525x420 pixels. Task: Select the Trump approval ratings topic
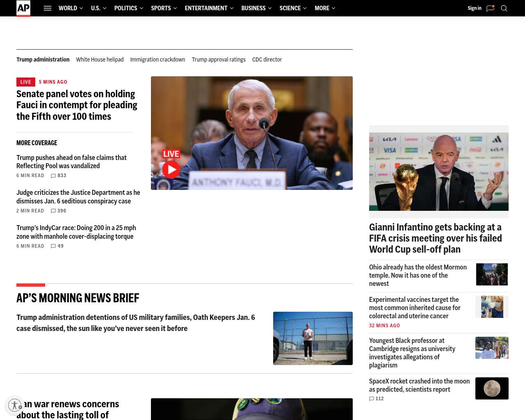coord(219,59)
